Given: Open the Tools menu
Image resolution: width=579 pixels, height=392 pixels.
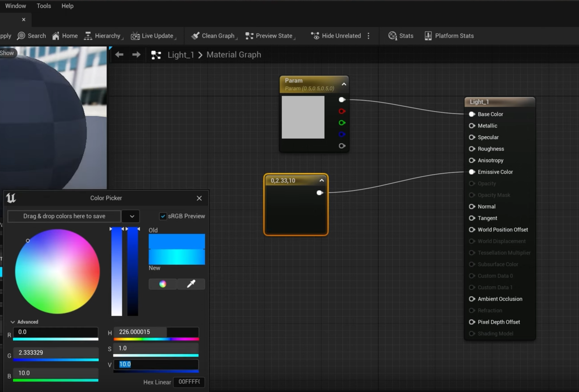Looking at the screenshot, I should pos(44,6).
